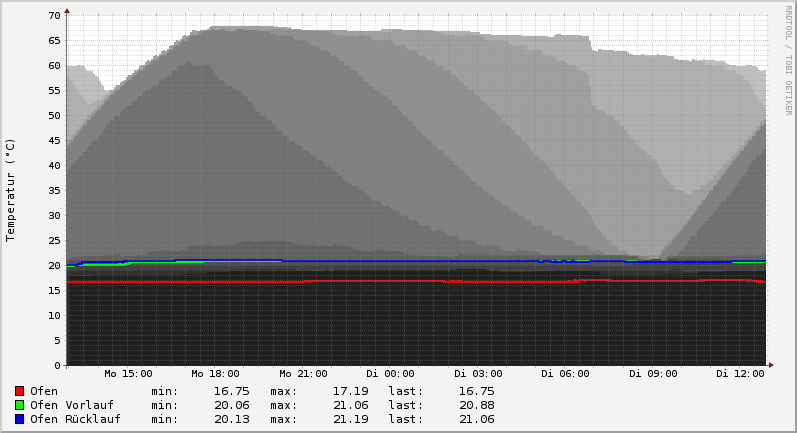The width and height of the screenshot is (797, 433).
Task: Click the red Ofen legend swatch
Action: tap(19, 391)
